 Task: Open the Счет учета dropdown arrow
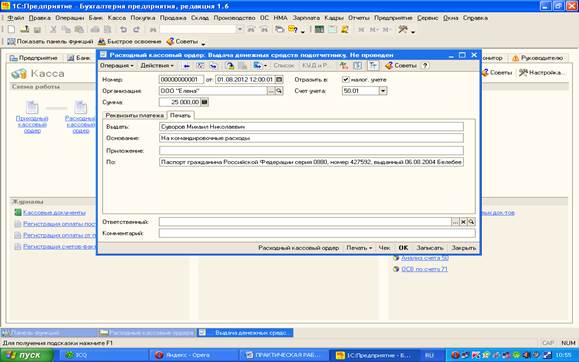383,91
